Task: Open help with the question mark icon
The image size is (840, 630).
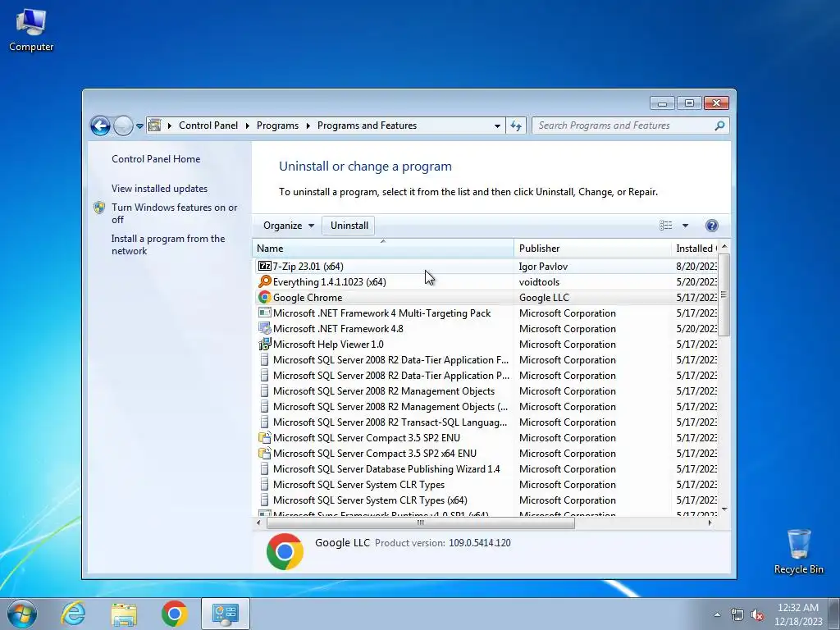Action: click(711, 226)
